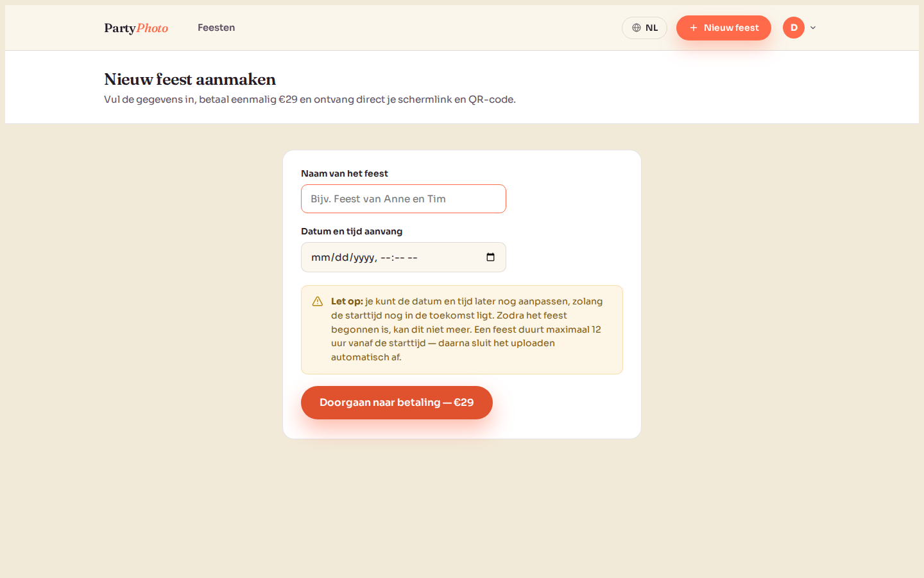Screen dimensions: 924x578
Task: Click the plus icon in Nieuw feest
Action: 693,28
